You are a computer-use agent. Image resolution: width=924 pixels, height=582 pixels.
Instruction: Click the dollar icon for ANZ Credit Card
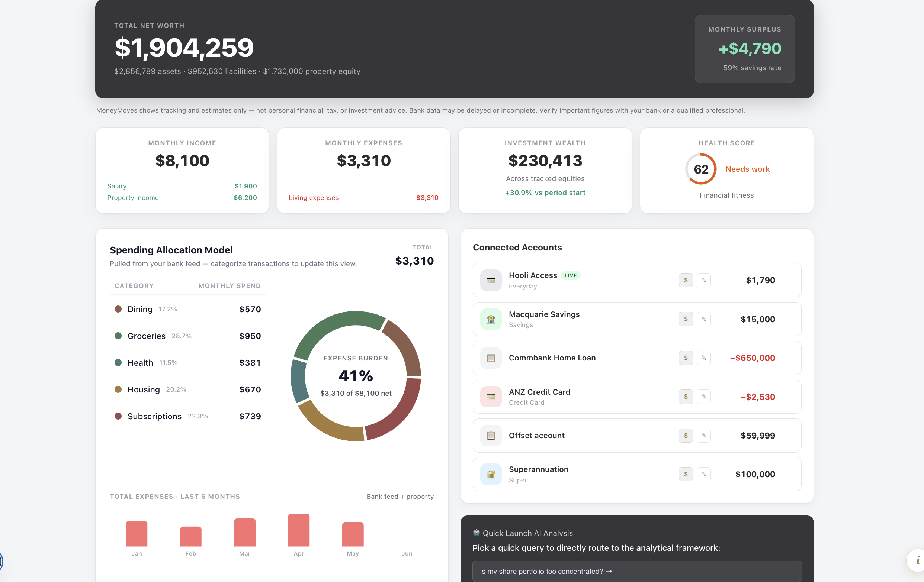coord(686,397)
